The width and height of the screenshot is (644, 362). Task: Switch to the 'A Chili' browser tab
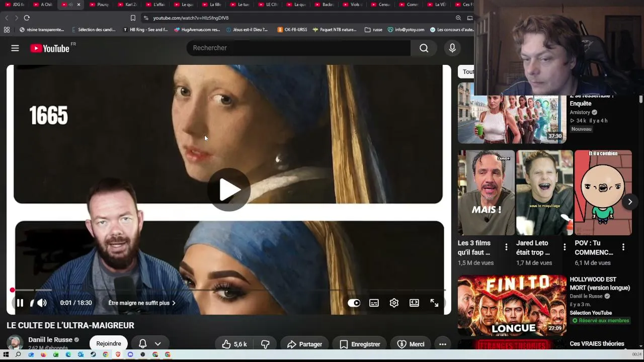click(x=43, y=5)
